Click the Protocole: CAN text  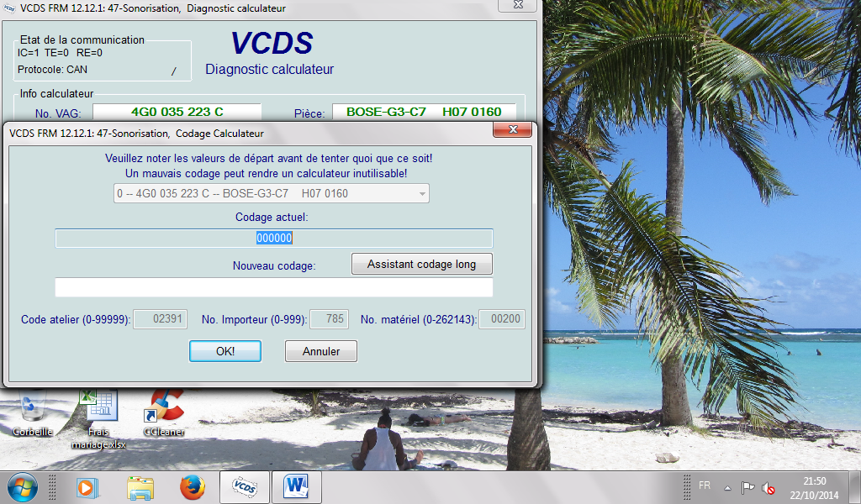[52, 70]
